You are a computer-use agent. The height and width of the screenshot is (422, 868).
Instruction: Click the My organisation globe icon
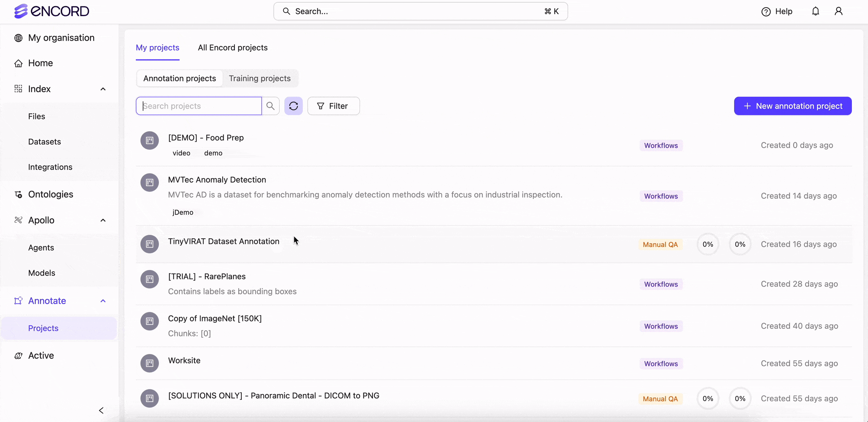click(x=18, y=38)
